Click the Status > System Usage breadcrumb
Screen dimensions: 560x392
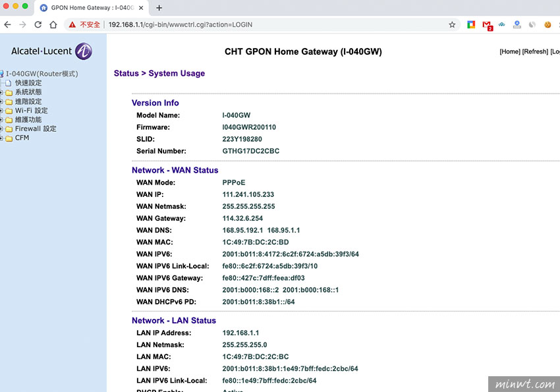pos(159,73)
